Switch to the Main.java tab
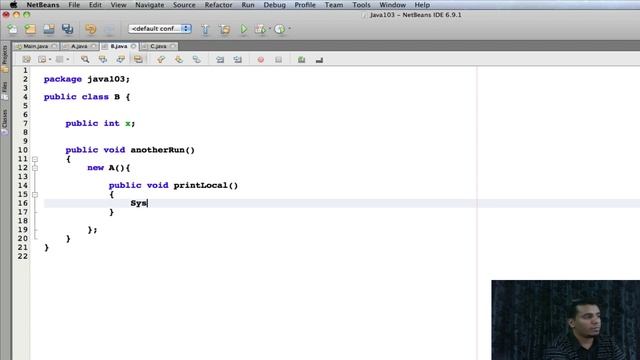 (x=36, y=46)
